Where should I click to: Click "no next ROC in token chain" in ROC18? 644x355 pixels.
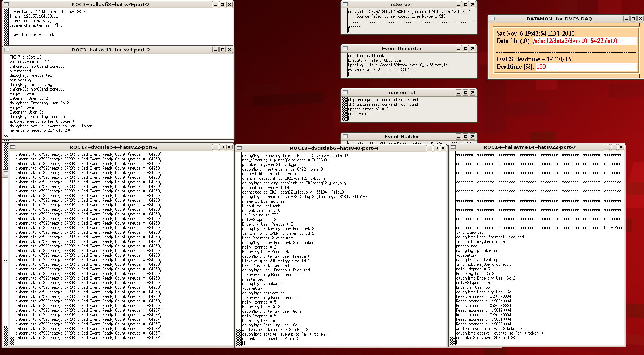[x=270, y=174]
